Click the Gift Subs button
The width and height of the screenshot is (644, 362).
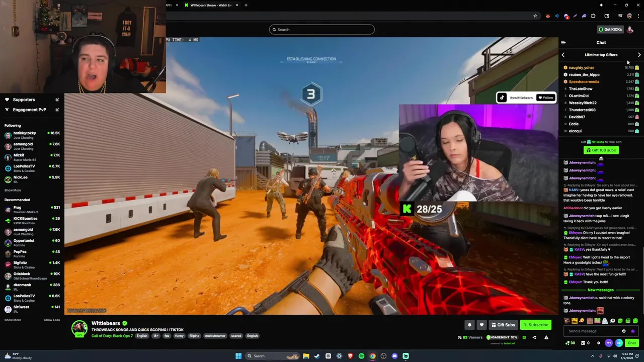point(503,325)
